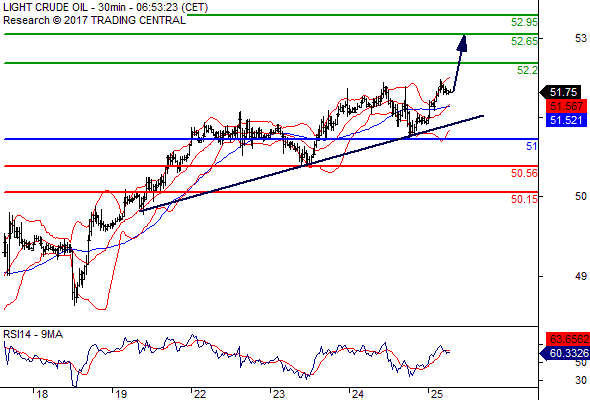This screenshot has height=400, width=590.
Task: Click the blue pivot label 51
Action: 532,146
